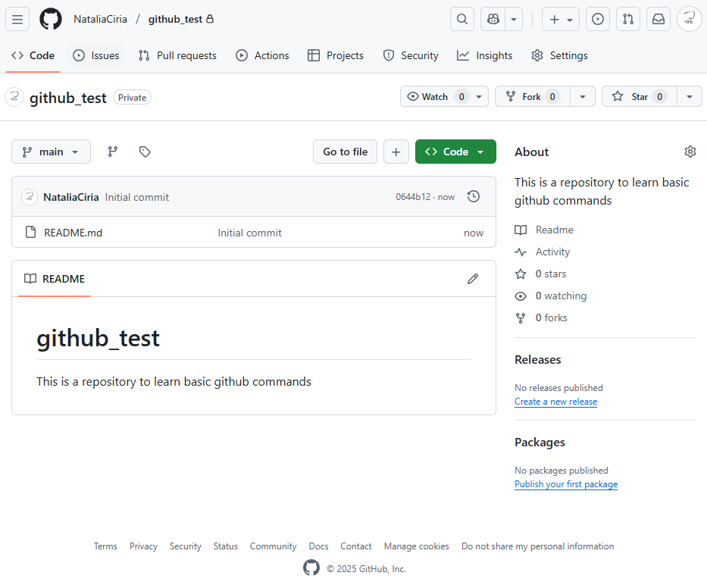Edit README with the pencil icon

473,279
